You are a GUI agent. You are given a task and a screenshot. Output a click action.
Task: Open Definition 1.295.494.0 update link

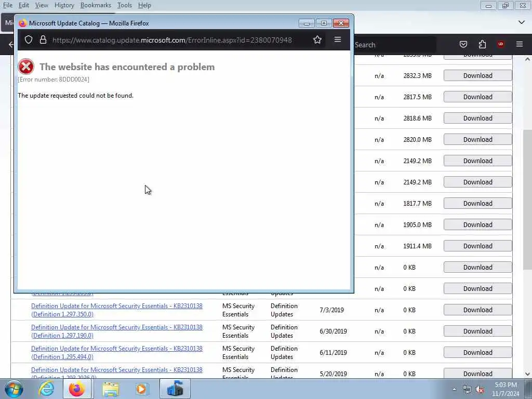click(117, 353)
